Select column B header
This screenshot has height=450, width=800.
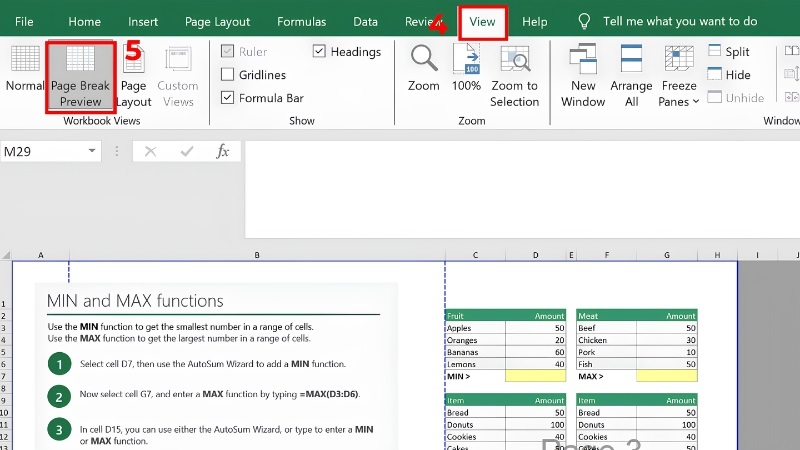[x=257, y=255]
